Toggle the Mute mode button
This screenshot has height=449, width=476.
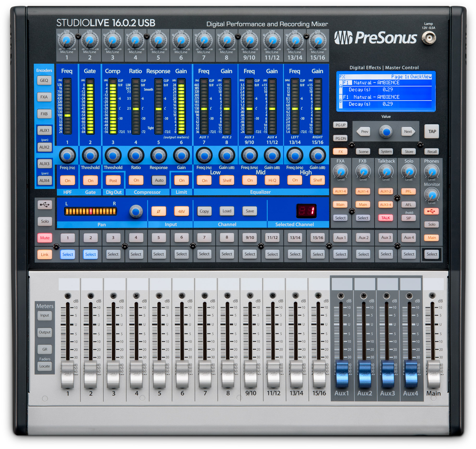click(x=45, y=238)
